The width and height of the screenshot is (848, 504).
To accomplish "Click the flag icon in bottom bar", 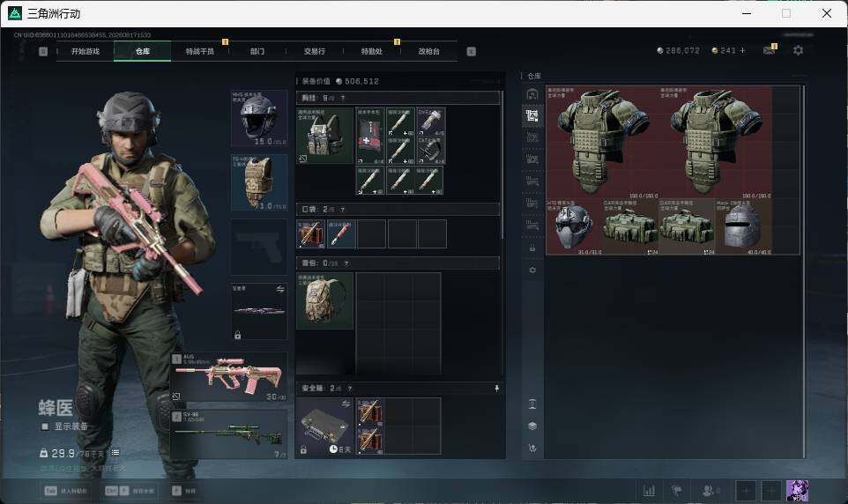I will (676, 491).
